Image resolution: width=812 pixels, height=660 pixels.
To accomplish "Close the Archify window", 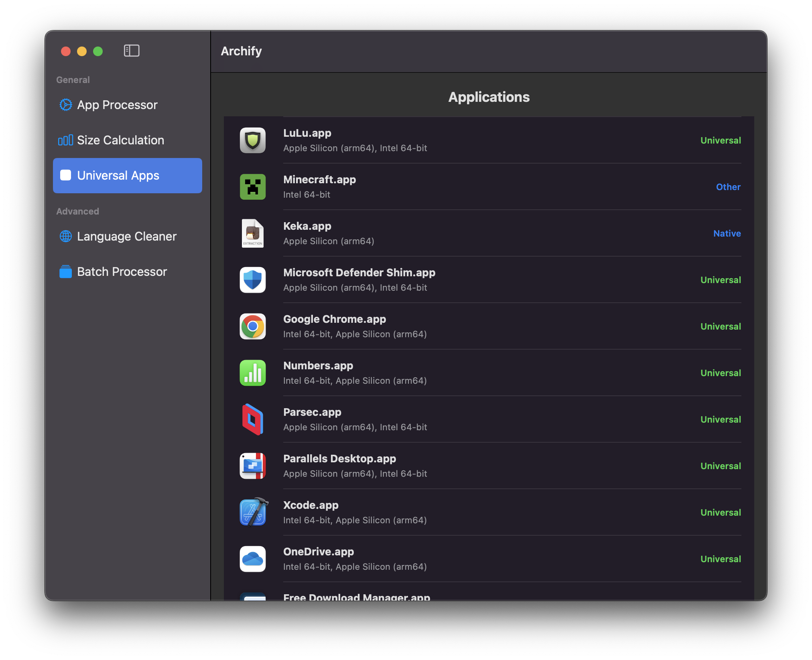I will point(66,51).
